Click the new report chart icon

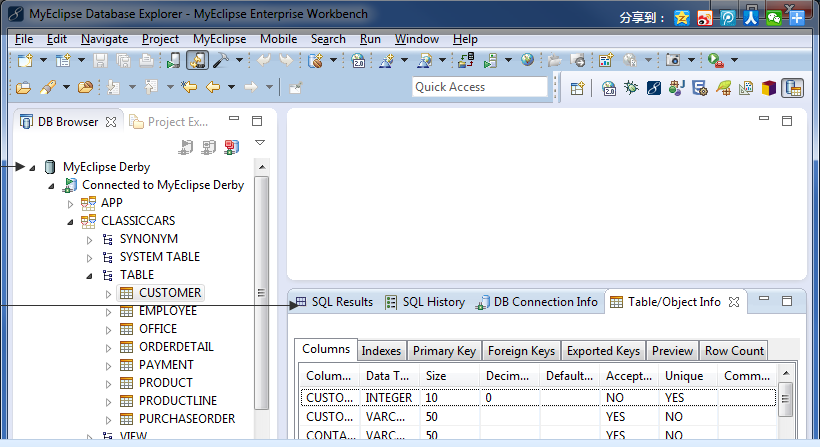coord(606,61)
